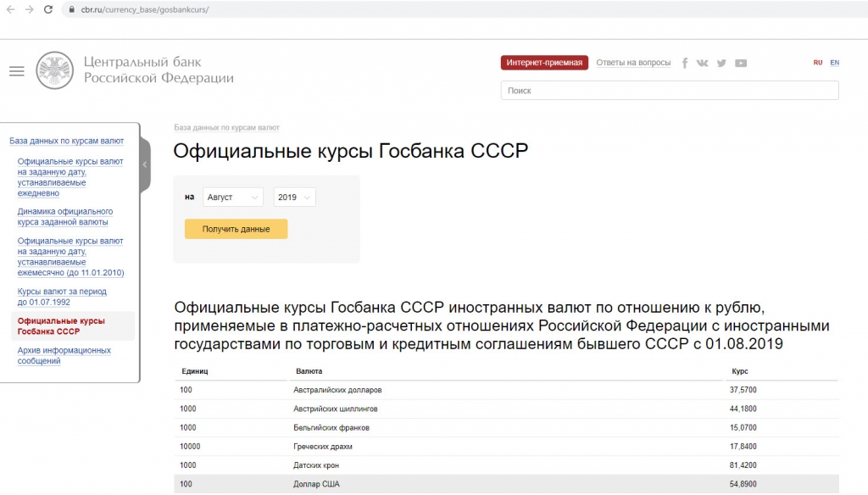Open the hamburger menu icon
This screenshot has width=868, height=495.
(x=17, y=71)
